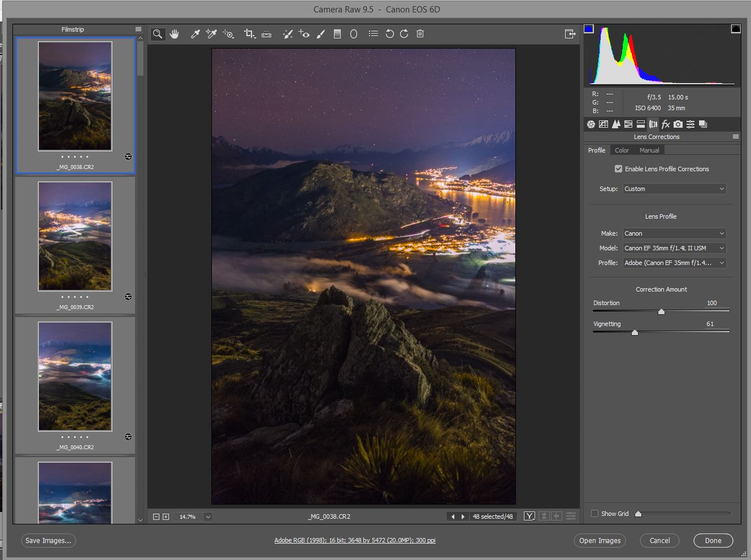The image size is (751, 560).
Task: Open the zoom level dropdown
Action: (x=208, y=516)
